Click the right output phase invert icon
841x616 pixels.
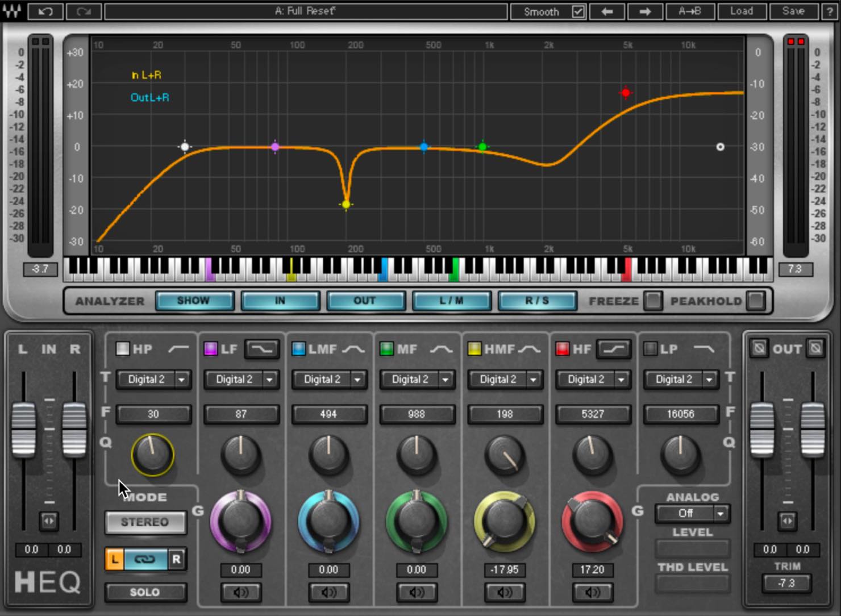[815, 348]
